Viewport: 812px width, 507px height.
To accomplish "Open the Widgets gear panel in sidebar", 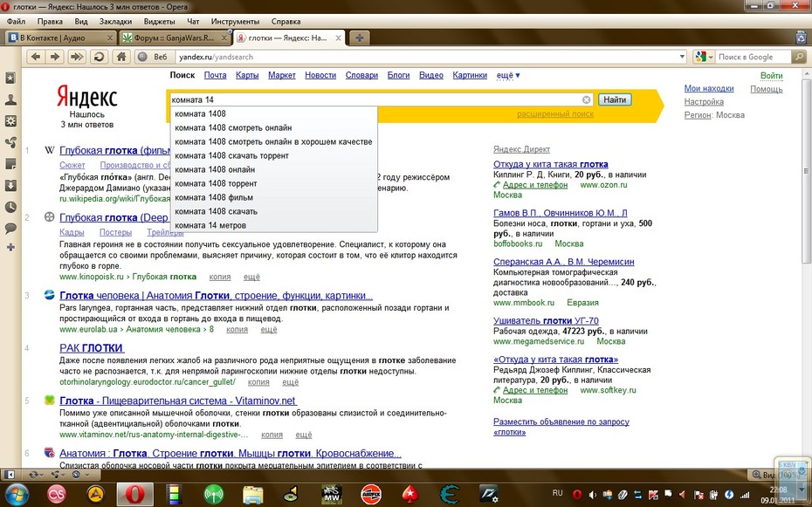I will pos(10,121).
